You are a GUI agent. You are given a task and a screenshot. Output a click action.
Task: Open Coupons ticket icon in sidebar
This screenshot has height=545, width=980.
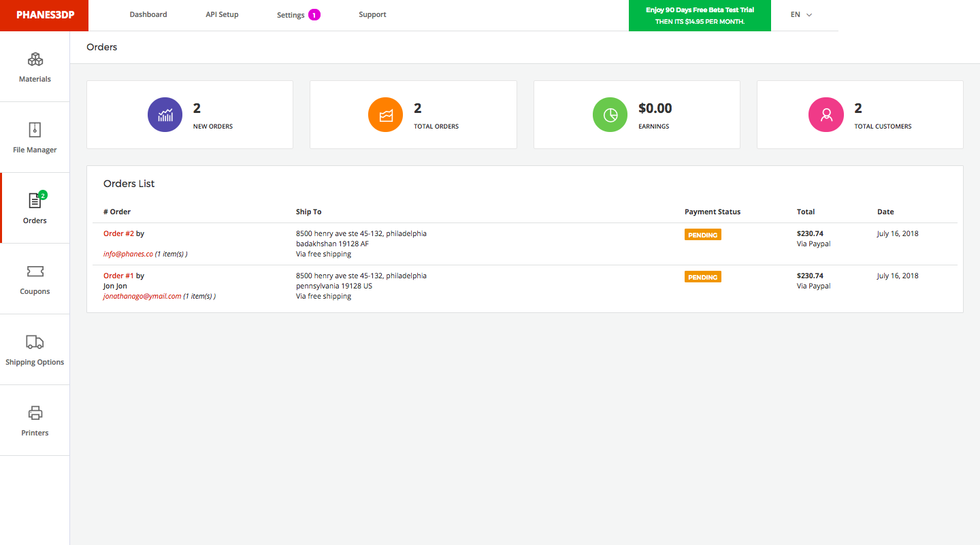click(35, 271)
